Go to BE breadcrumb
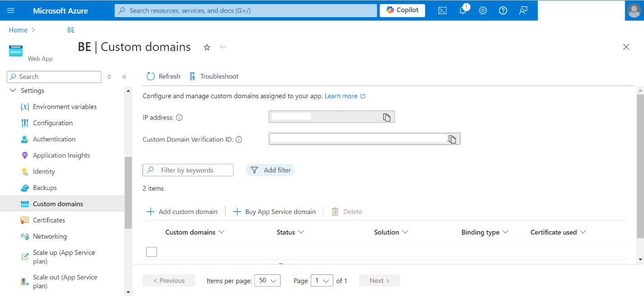 [71, 30]
